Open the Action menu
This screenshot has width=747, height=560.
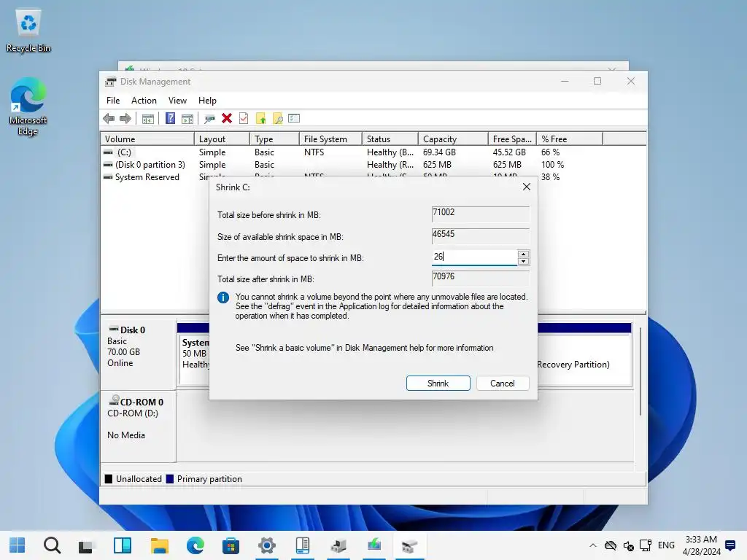click(x=144, y=101)
